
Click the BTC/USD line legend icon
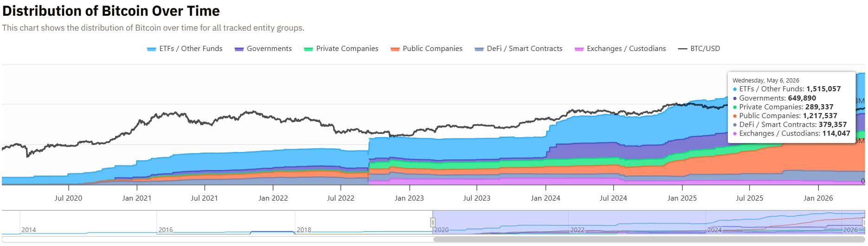682,49
